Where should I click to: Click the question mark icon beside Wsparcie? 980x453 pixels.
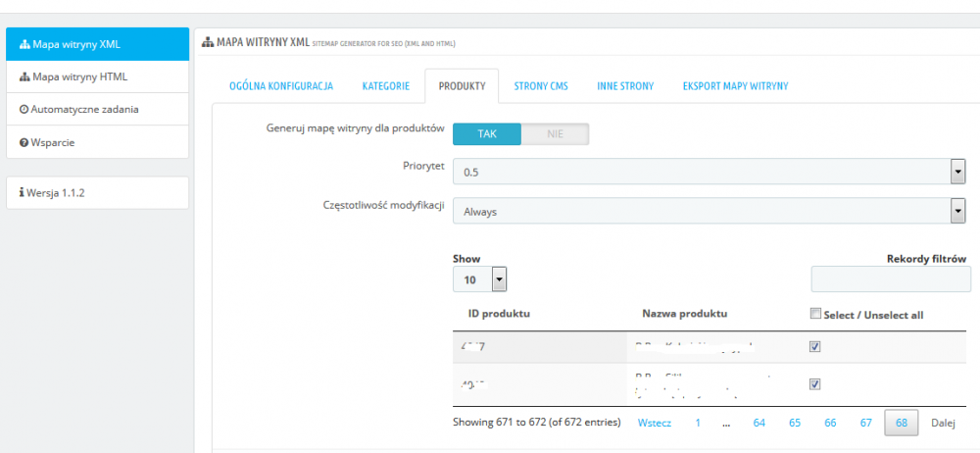(x=24, y=142)
